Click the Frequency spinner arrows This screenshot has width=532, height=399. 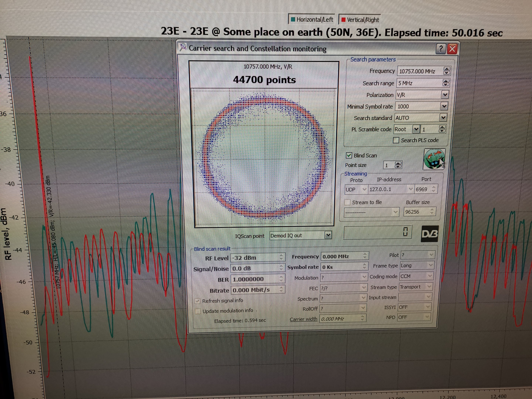446,71
